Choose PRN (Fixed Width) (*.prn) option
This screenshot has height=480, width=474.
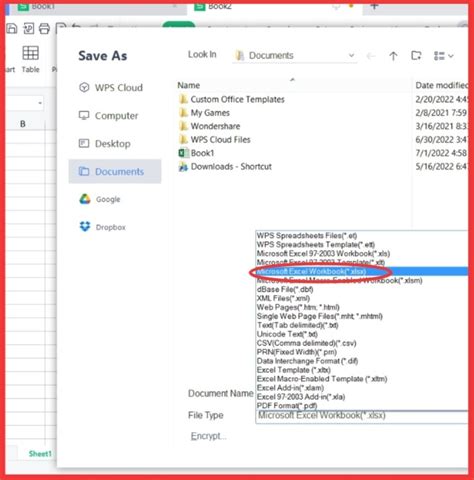point(362,352)
